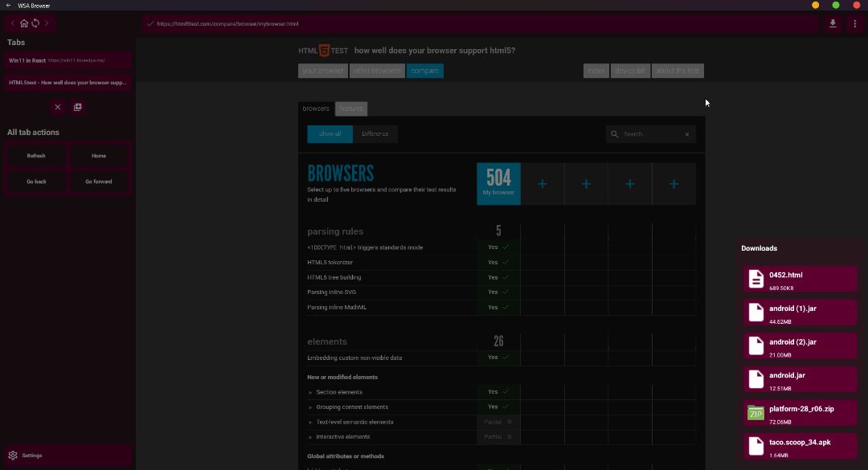Image resolution: width=868 pixels, height=470 pixels.
Task: Expand the Section elements row
Action: pos(310,393)
